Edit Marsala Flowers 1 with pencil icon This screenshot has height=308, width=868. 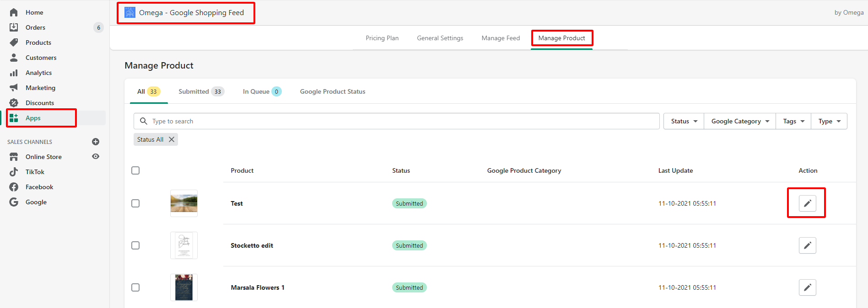[x=808, y=287]
